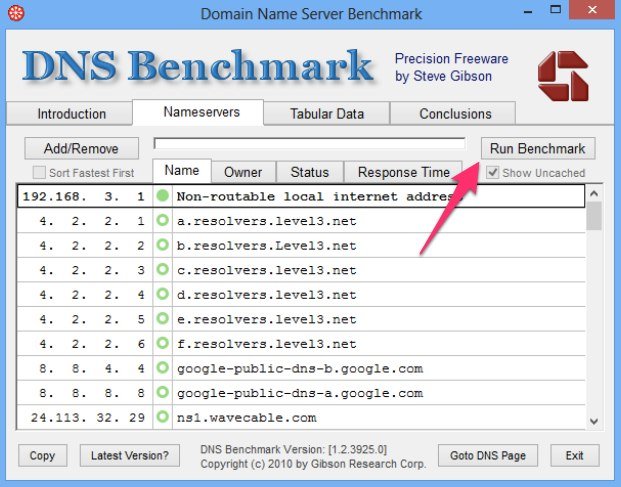Open the Tabular Data tab

pos(327,114)
